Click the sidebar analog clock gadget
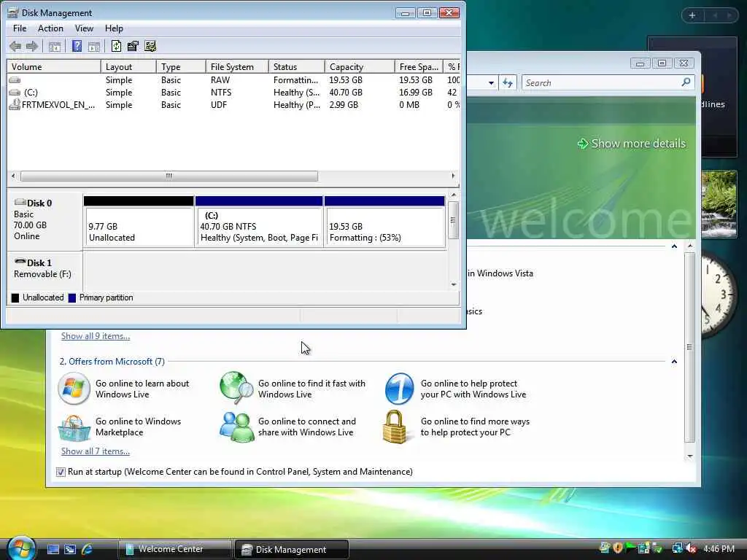The image size is (747, 560). (719, 294)
